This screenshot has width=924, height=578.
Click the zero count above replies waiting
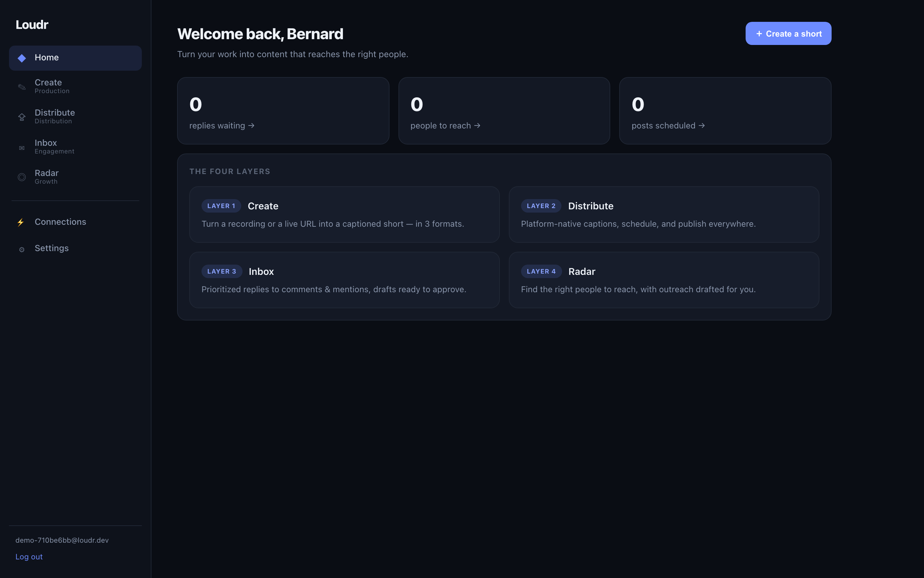195,104
